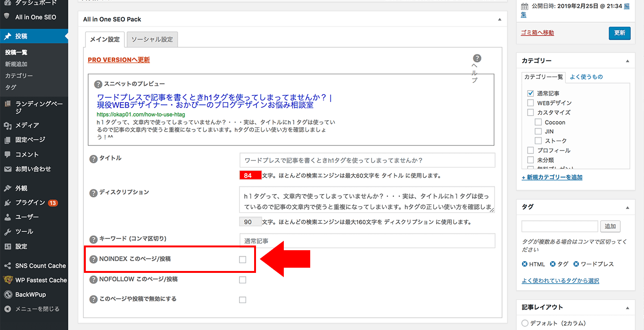644x330 pixels.
Task: Collapse the All in One SEO Pack panel
Action: tap(500, 19)
